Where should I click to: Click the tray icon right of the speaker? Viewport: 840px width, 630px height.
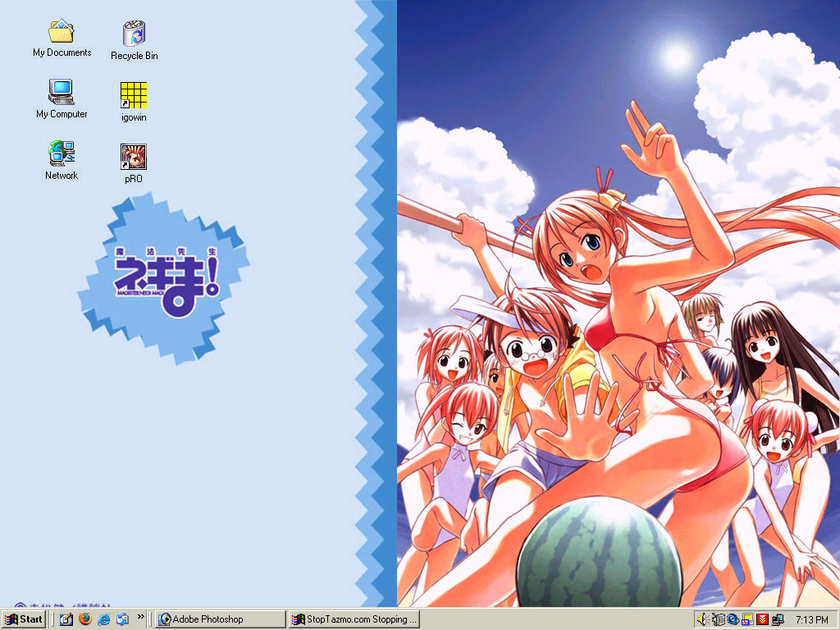click(718, 620)
